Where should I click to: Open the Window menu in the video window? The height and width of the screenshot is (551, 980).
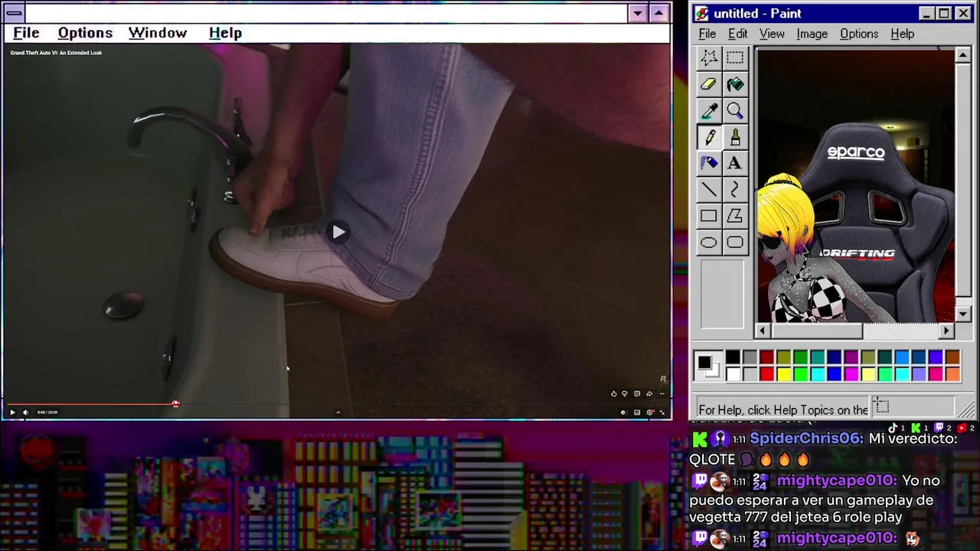[x=158, y=33]
